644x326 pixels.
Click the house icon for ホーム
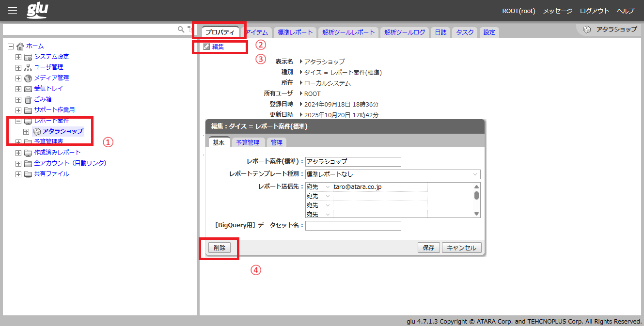20,46
